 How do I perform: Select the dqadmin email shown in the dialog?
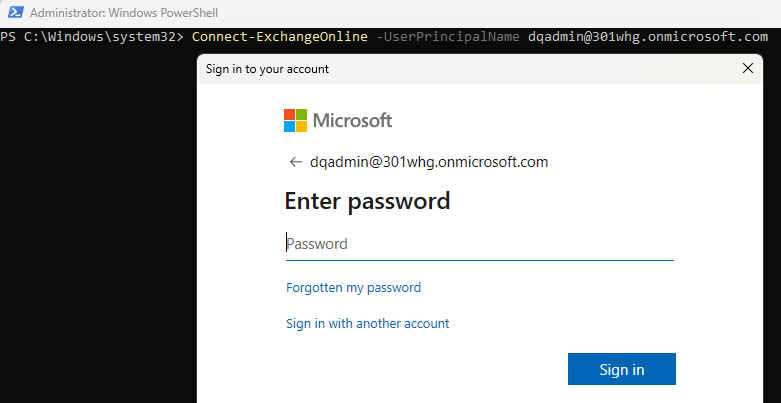429,162
